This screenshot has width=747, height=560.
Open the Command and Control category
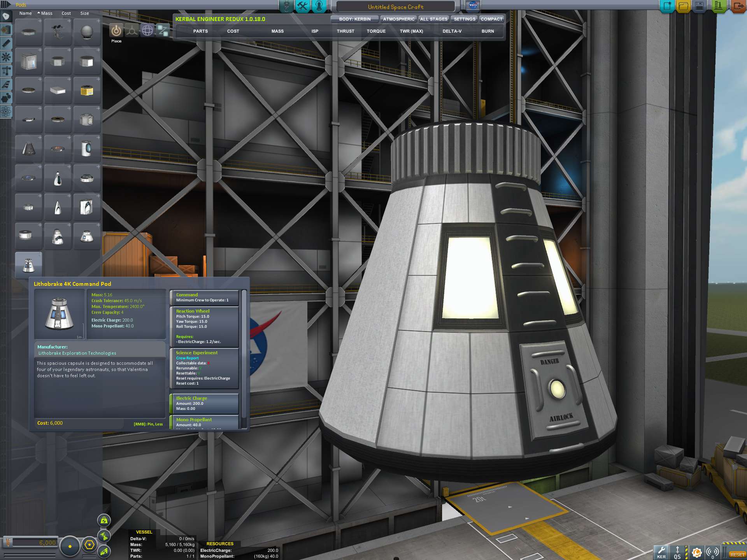(x=6, y=57)
